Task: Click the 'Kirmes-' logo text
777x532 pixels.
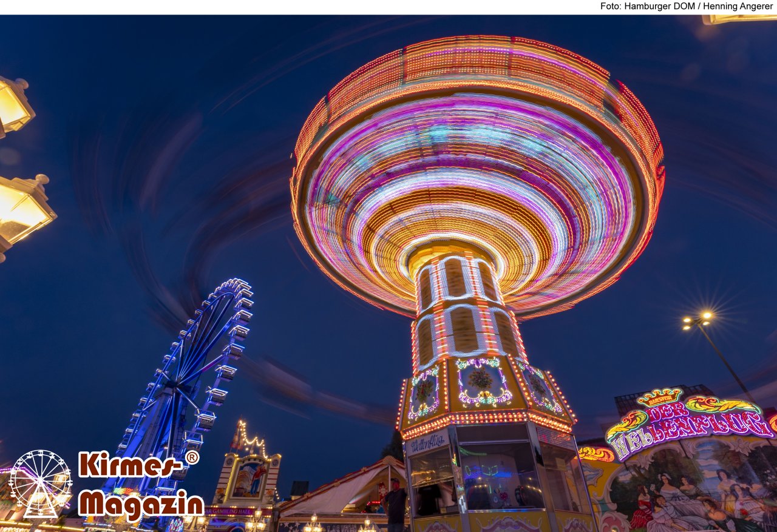Action: (130, 465)
